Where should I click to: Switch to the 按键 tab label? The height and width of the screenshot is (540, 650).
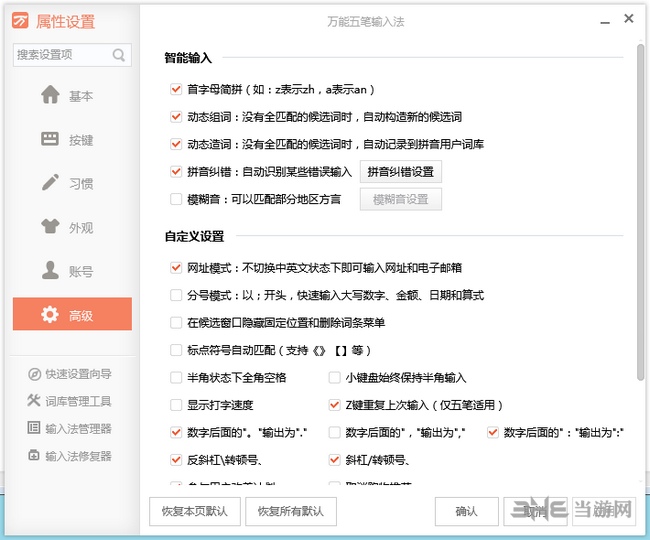[x=81, y=140]
